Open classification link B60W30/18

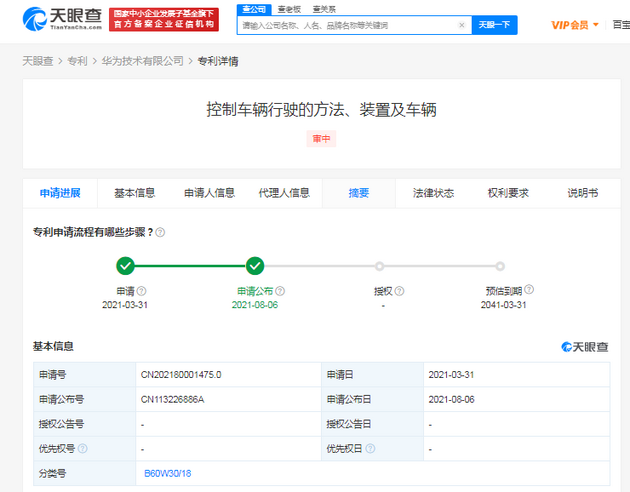(168, 474)
